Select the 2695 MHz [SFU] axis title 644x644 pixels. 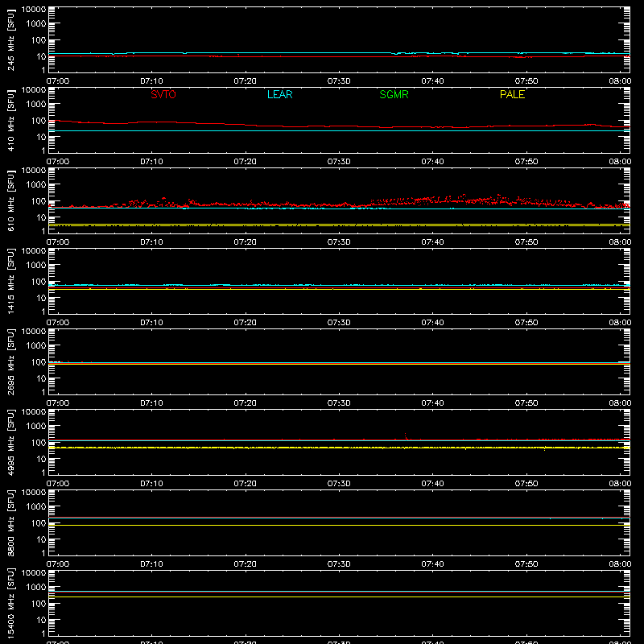(x=10, y=361)
